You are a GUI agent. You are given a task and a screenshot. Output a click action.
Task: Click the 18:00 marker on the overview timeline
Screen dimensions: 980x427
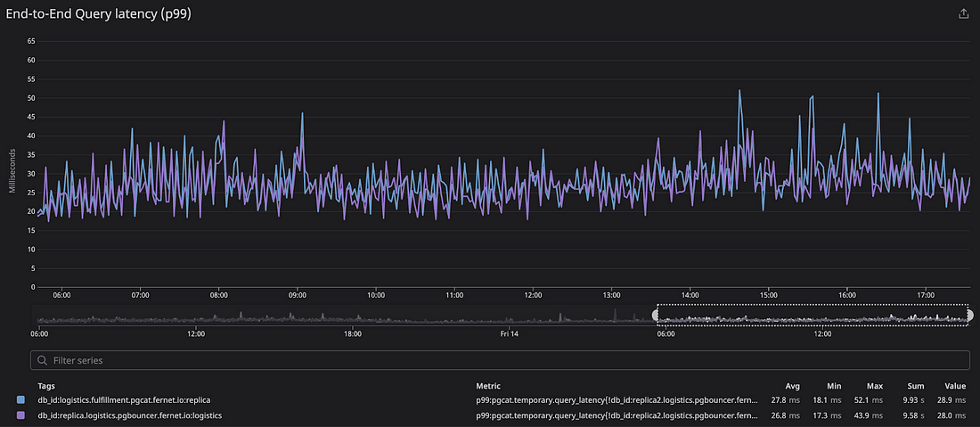pos(353,334)
